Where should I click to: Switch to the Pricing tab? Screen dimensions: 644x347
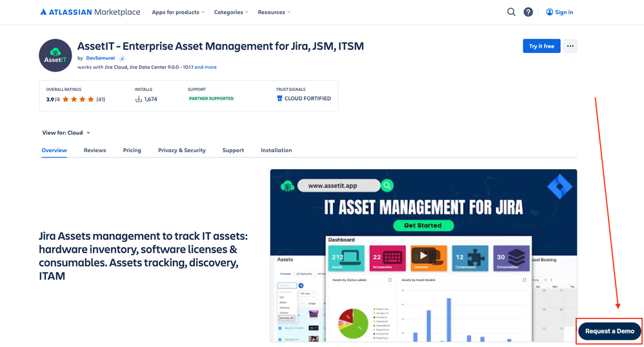pos(132,150)
